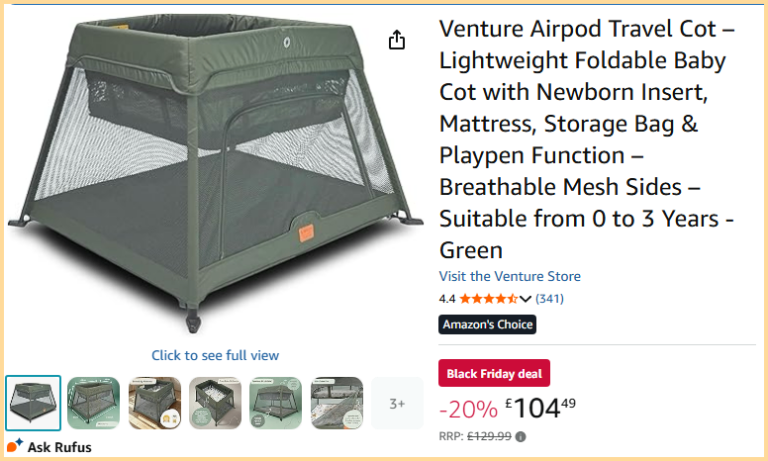Select the second thumbnail with dimensions

(x=94, y=403)
